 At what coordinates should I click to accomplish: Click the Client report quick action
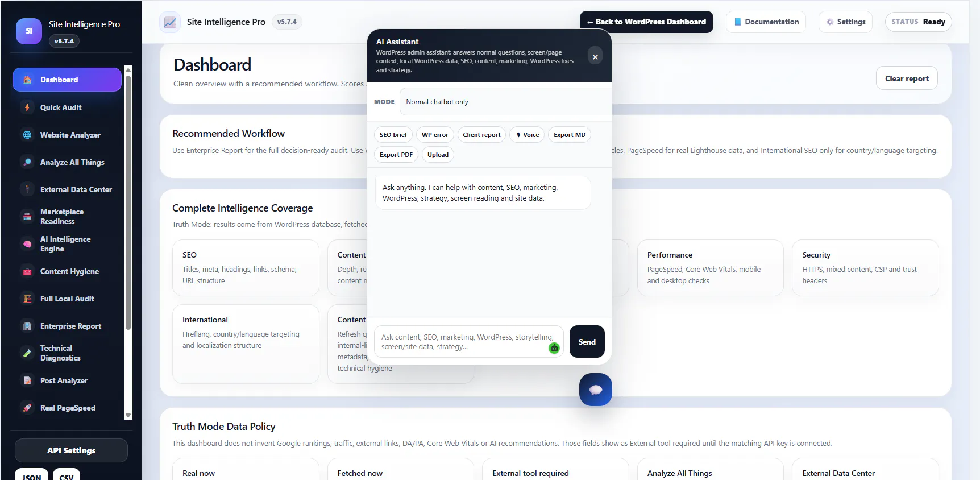point(481,135)
